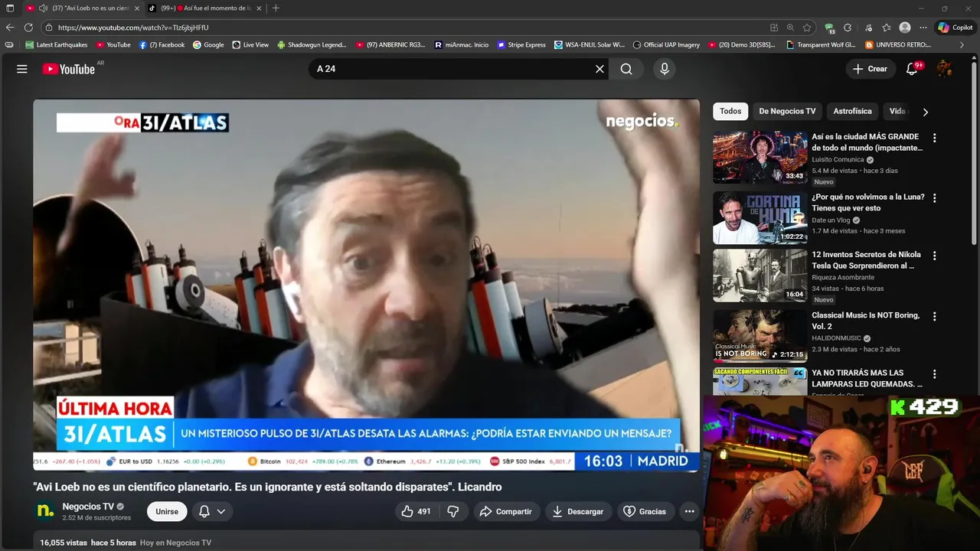The width and height of the screenshot is (980, 551).
Task: Open the YouTube guide hamburger menu
Action: point(22,69)
